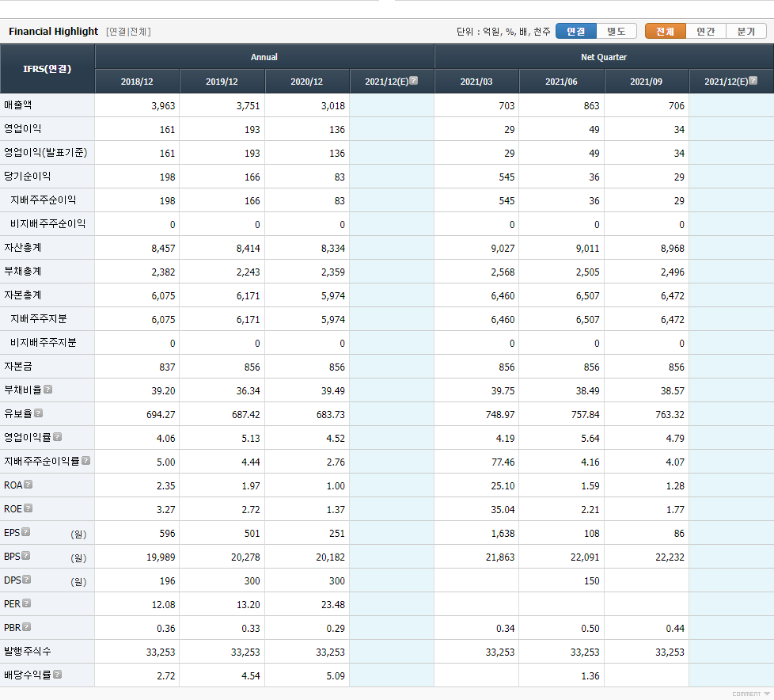The height and width of the screenshot is (700, 774).
Task: Click the 5.09 dividend yield value
Action: pos(336,675)
